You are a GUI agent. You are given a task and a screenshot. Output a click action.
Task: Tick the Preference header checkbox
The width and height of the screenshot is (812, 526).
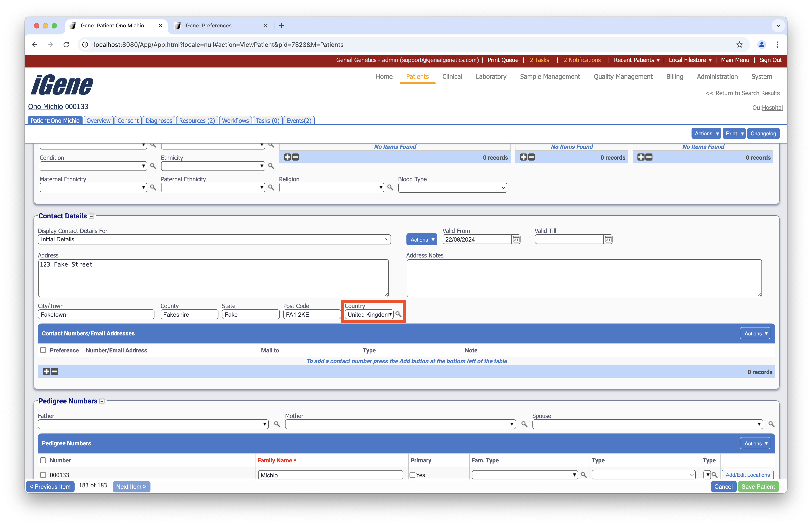tap(43, 350)
